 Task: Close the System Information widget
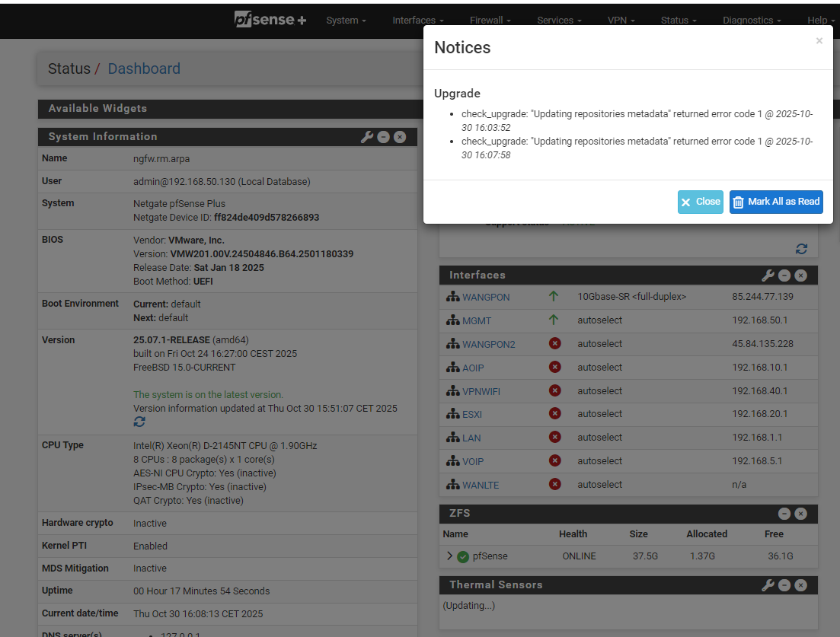[400, 137]
